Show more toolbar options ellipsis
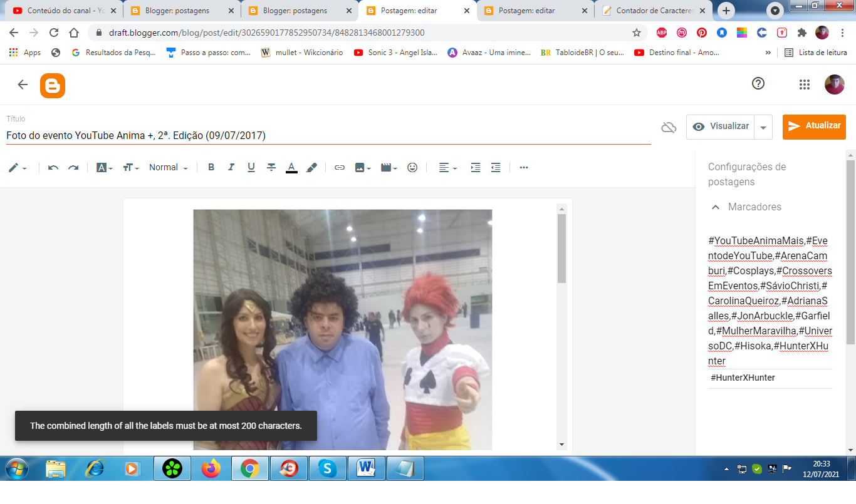The width and height of the screenshot is (856, 504). [524, 167]
